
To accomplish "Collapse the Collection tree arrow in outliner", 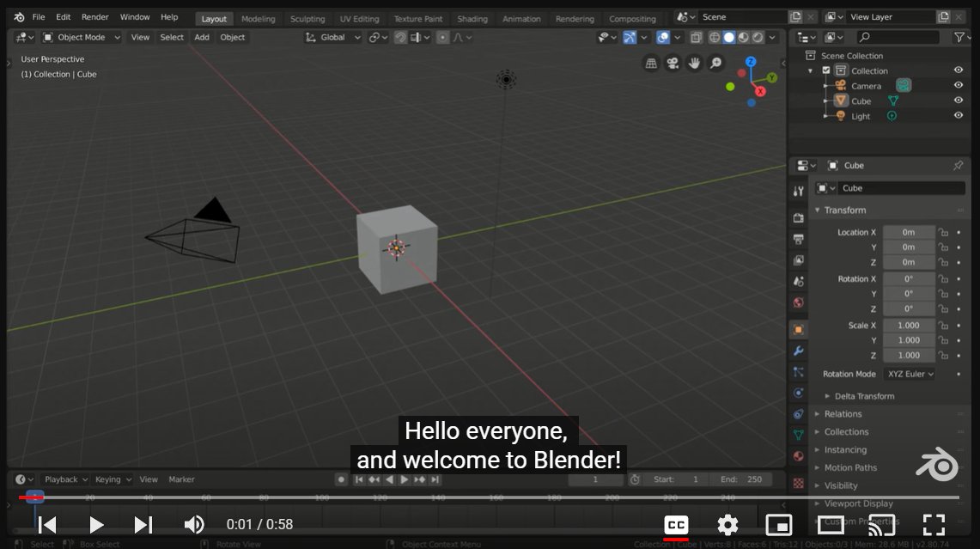I will tap(811, 70).
